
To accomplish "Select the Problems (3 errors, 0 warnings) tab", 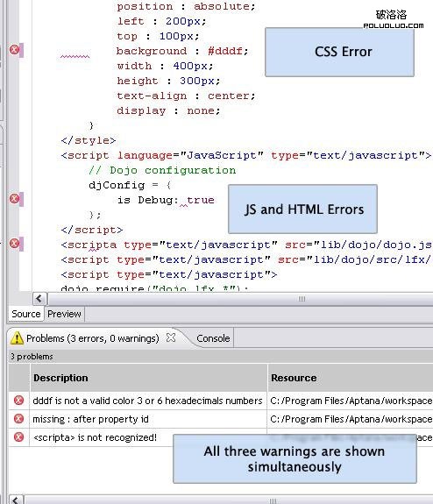I will coord(93,338).
